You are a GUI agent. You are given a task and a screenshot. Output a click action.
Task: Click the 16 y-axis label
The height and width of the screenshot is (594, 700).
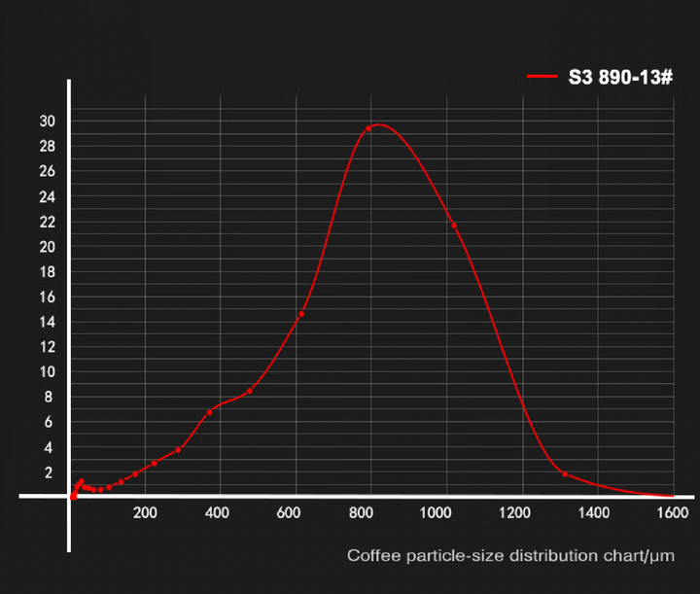pos(48,297)
